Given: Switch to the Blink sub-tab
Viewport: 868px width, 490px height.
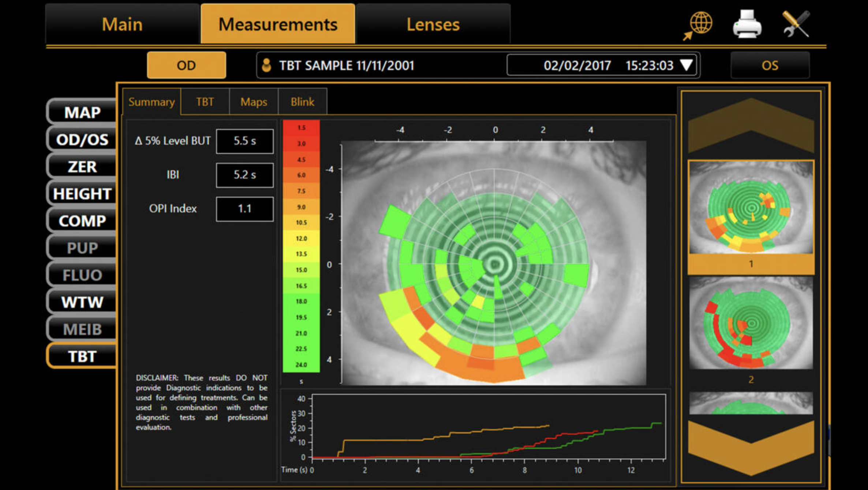Looking at the screenshot, I should tap(302, 102).
